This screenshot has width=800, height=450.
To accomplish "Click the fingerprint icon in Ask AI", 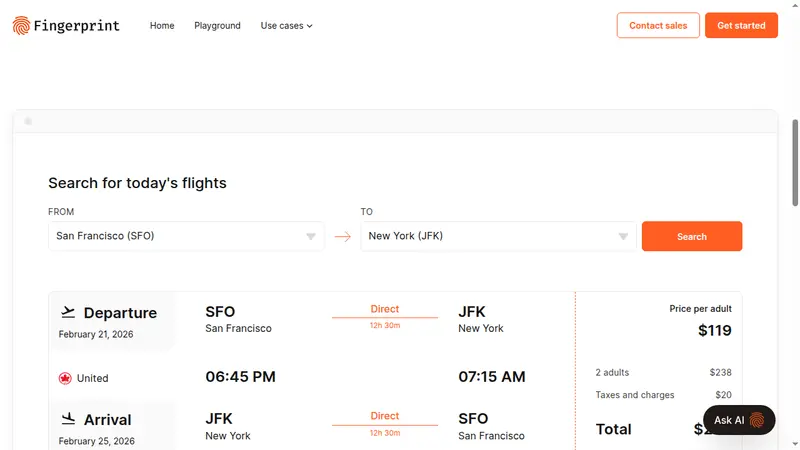I will coord(757,420).
